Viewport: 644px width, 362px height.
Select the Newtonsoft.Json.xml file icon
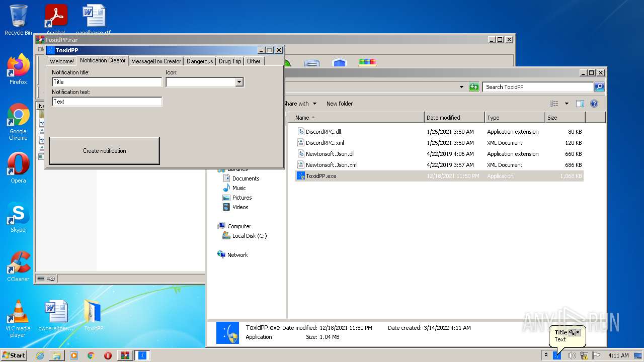click(301, 165)
